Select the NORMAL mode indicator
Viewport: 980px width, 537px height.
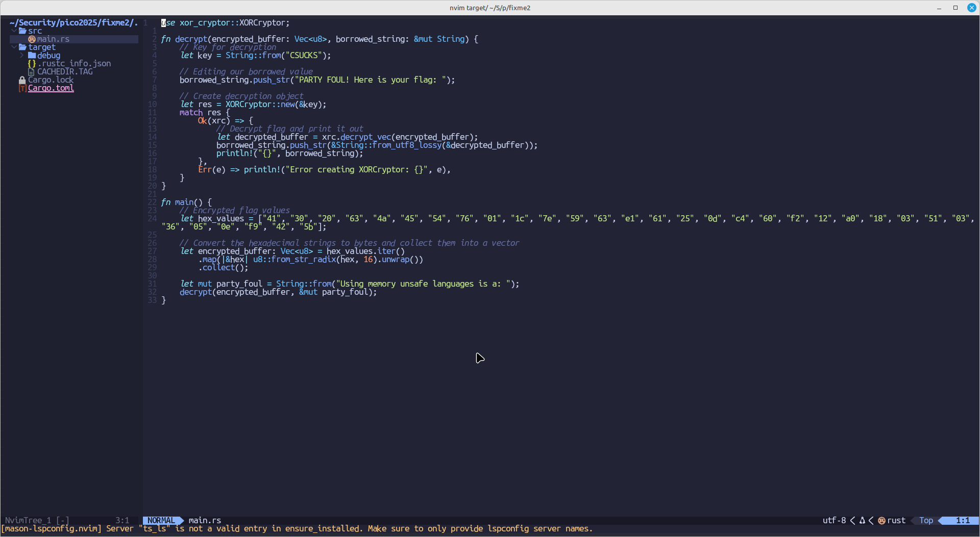(x=161, y=521)
